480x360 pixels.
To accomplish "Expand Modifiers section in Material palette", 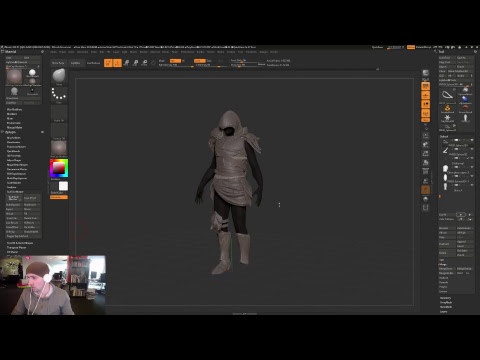I will (12, 114).
